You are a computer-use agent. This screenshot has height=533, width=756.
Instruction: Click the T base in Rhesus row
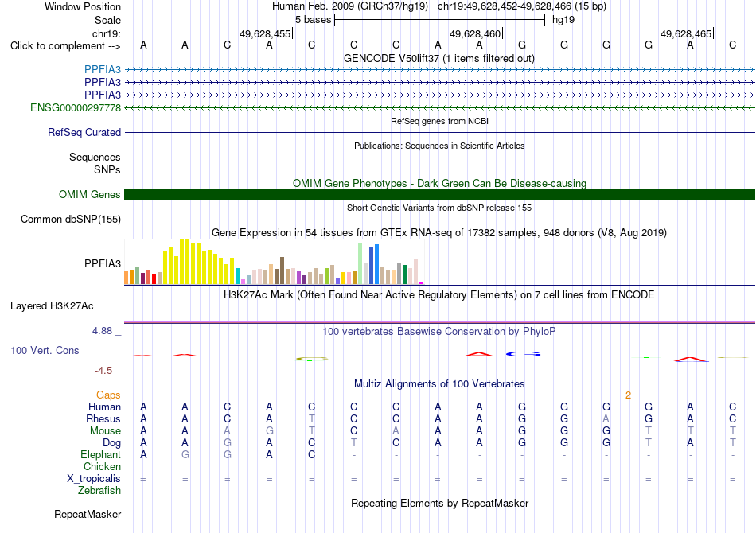pos(311,418)
